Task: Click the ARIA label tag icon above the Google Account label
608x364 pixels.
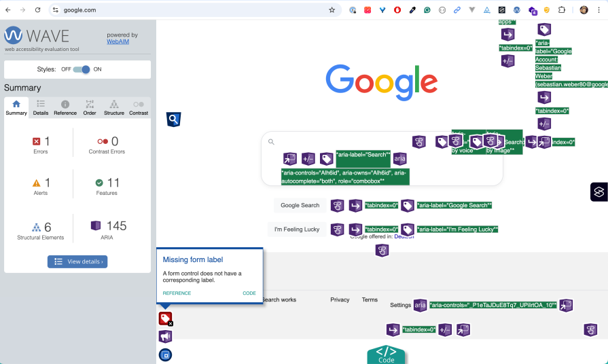Action: pos(544,29)
